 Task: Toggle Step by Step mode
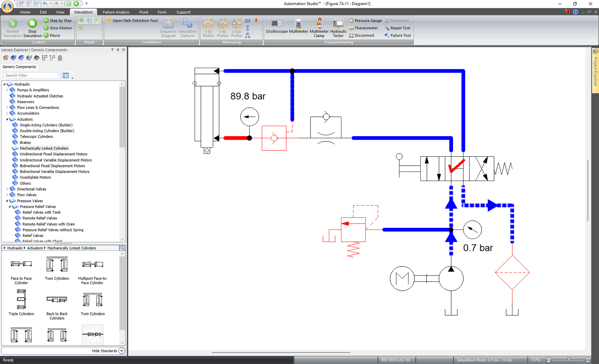58,20
